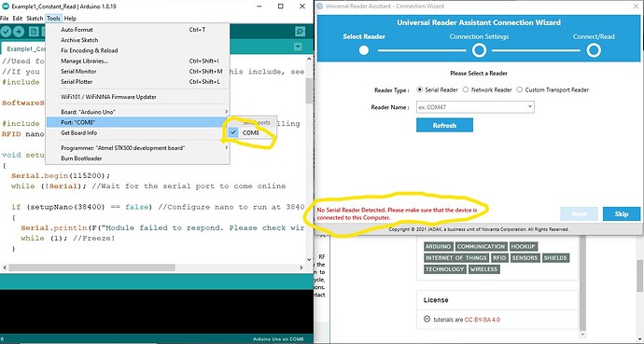Click the Refresh button in Connection Wizard
This screenshot has width=644, height=344.
pyautogui.click(x=444, y=126)
